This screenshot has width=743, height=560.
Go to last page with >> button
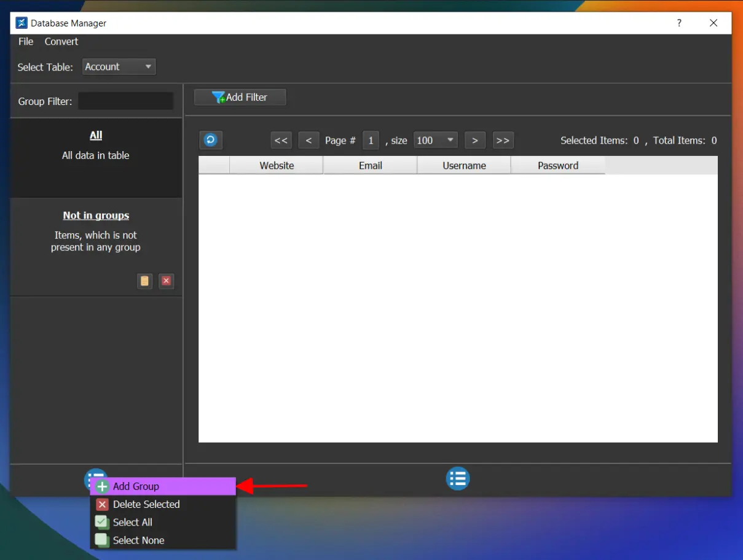[503, 140]
